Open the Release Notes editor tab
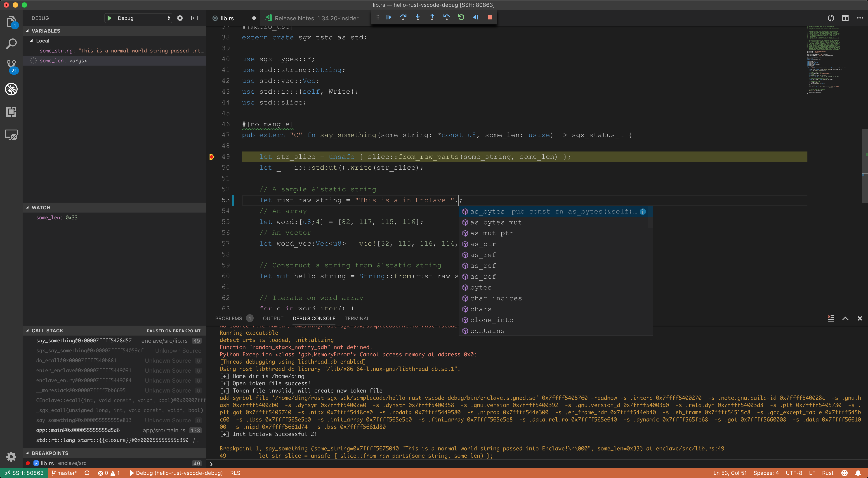This screenshot has width=868, height=478. click(316, 18)
